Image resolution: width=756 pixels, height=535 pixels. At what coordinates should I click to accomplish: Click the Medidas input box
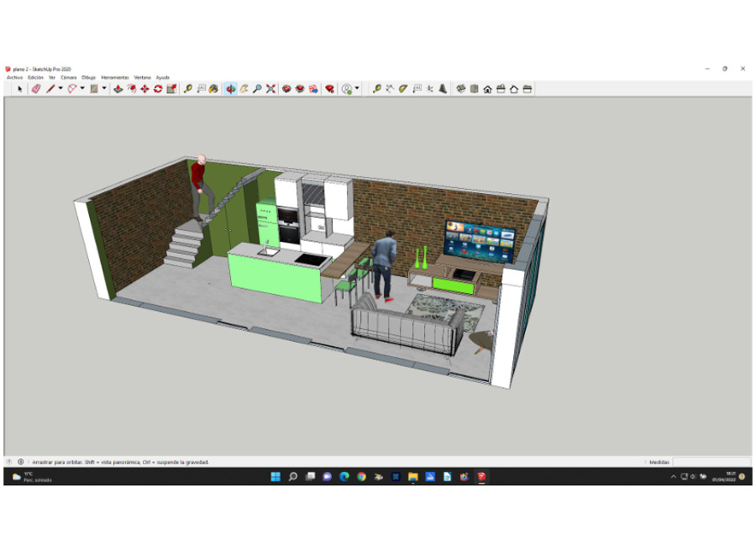710,462
